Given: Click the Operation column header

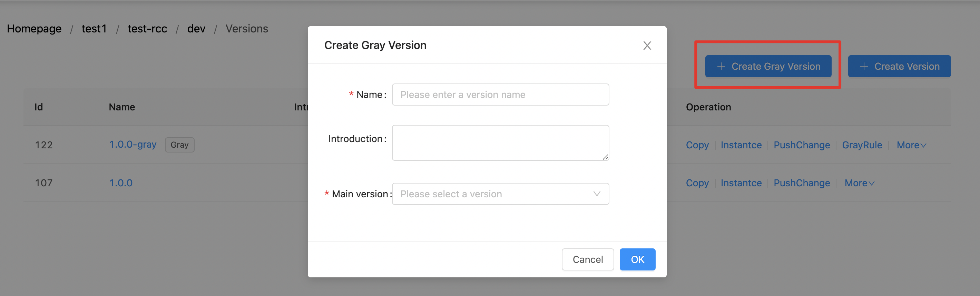Looking at the screenshot, I should pyautogui.click(x=708, y=107).
